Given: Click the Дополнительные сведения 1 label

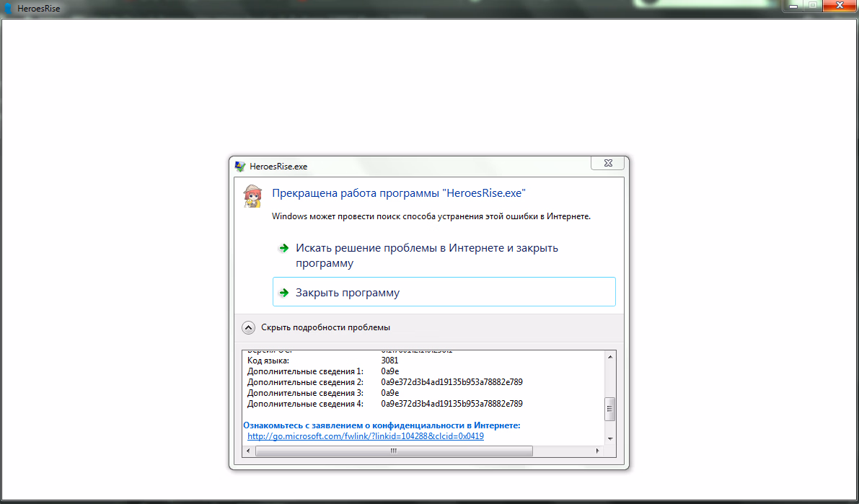Looking at the screenshot, I should click(x=305, y=371).
